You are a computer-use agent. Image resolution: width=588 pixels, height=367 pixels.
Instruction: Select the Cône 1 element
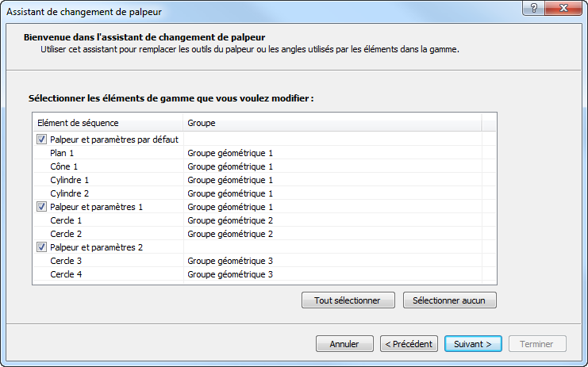63,166
